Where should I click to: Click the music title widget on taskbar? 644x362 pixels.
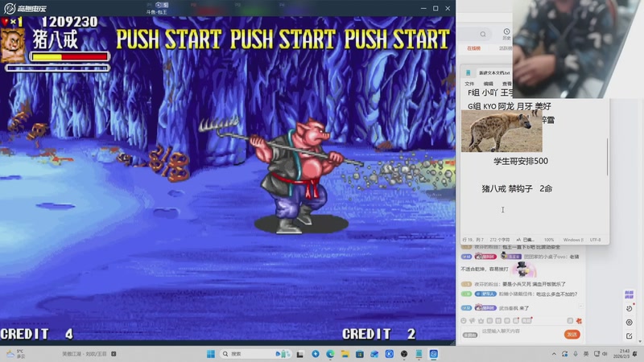pyautogui.click(x=89, y=354)
